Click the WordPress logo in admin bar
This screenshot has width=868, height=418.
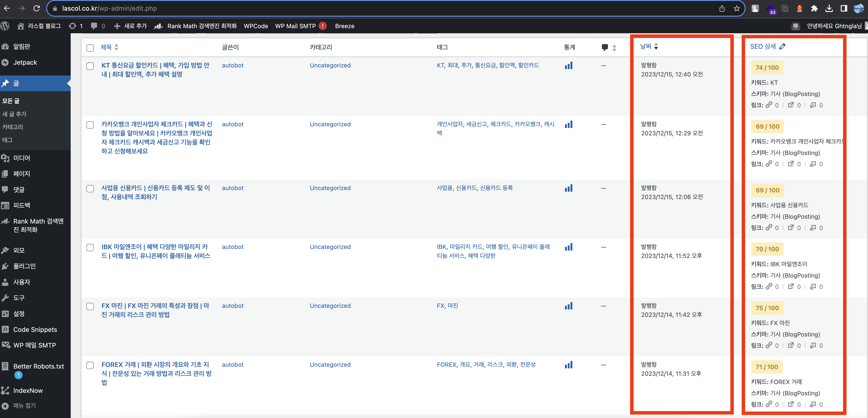click(x=5, y=26)
